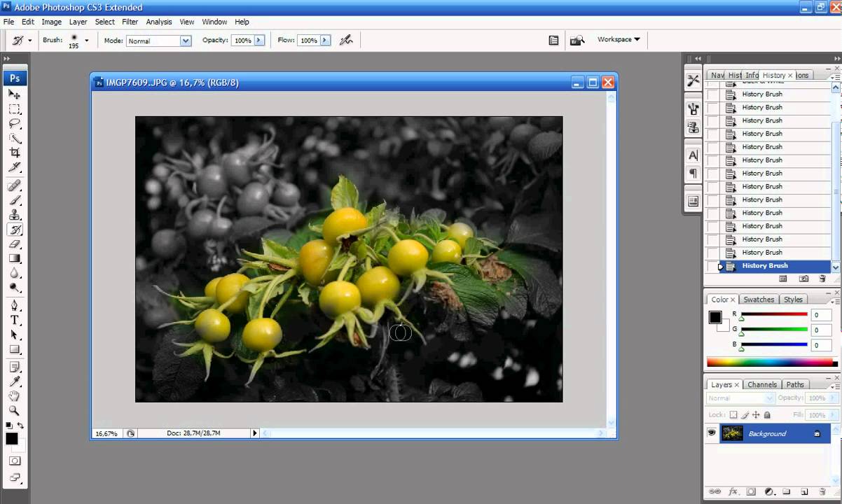The height and width of the screenshot is (504, 842).
Task: Select the Eyedropper tool
Action: [14, 382]
